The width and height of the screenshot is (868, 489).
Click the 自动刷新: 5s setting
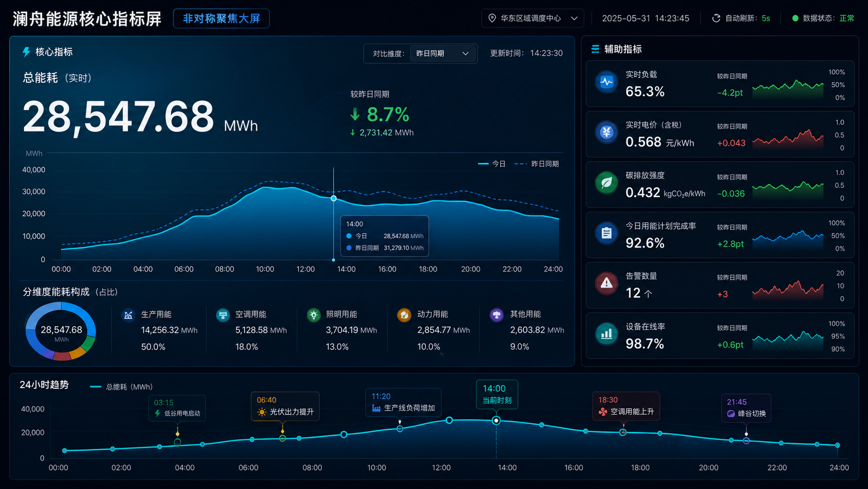tap(741, 18)
